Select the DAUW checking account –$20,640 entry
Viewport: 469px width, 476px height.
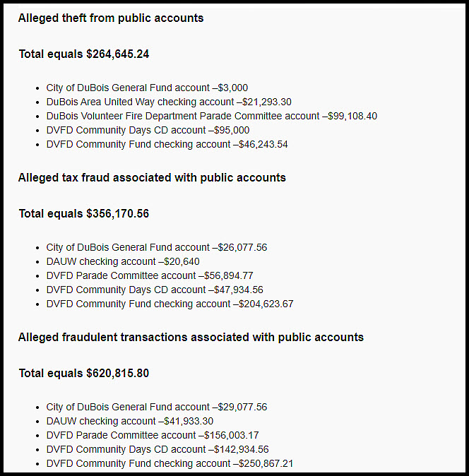pyautogui.click(x=123, y=262)
